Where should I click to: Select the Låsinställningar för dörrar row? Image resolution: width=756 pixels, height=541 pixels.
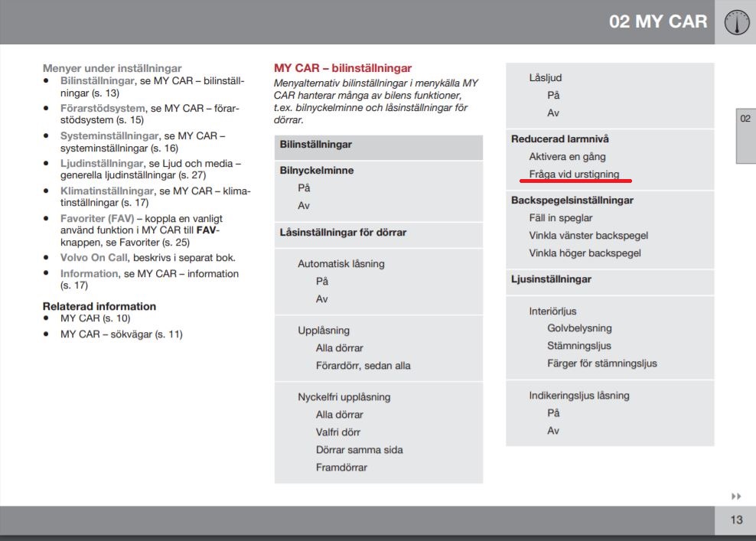point(379,235)
